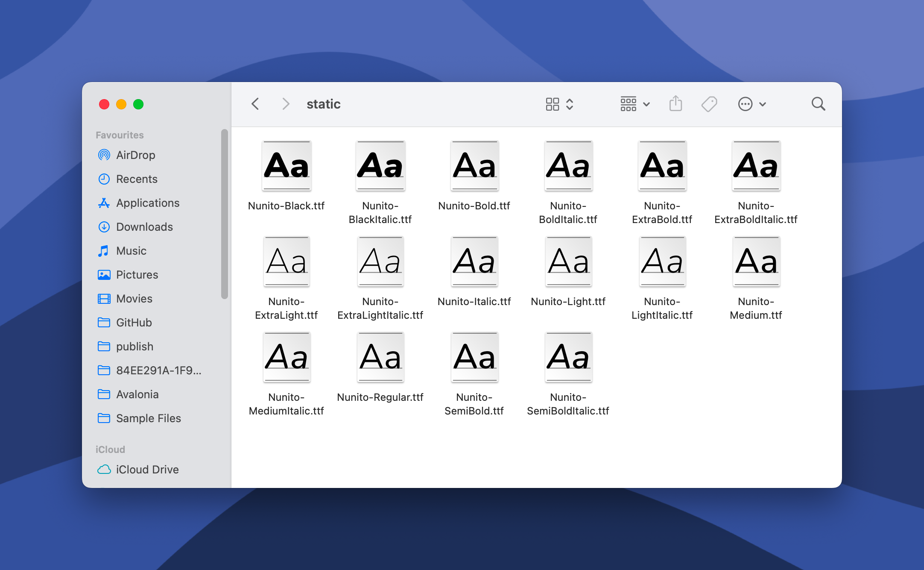Open the GitHub folder icon in sidebar
The width and height of the screenshot is (924, 570).
[x=104, y=322]
